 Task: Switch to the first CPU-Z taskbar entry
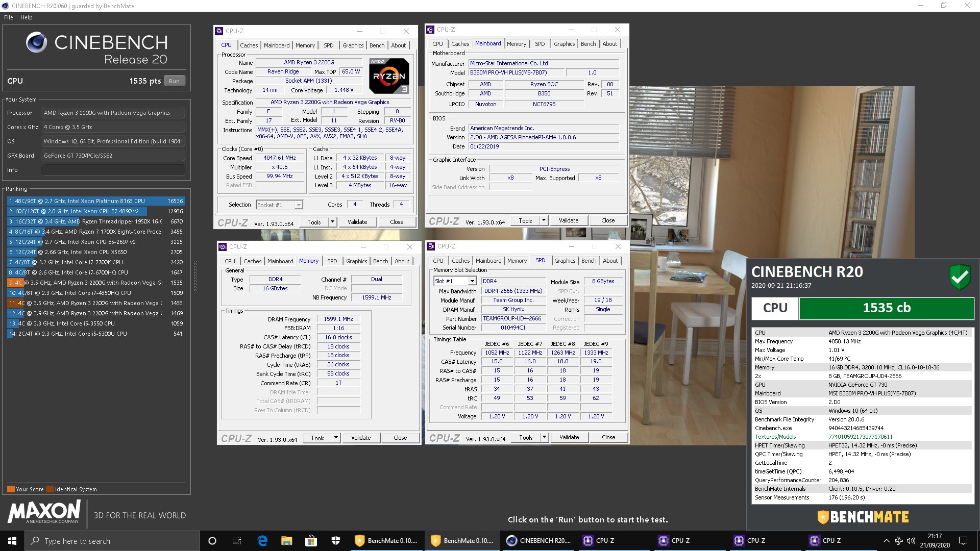614,541
